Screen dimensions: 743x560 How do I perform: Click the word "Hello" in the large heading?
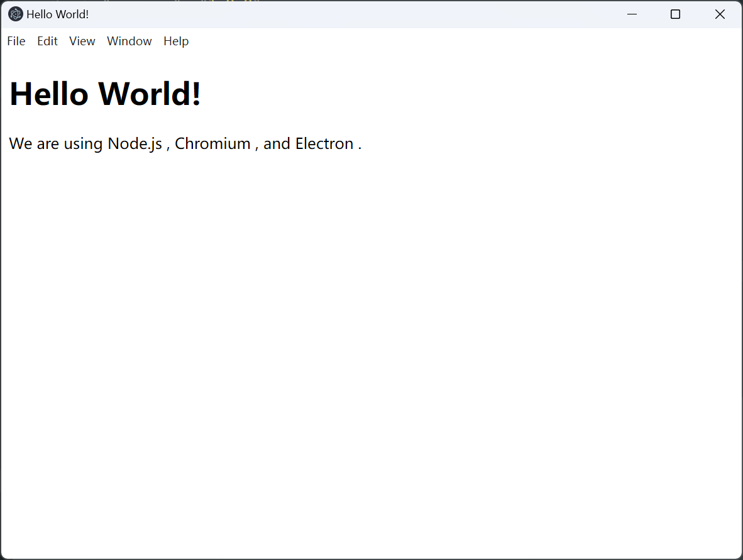coord(49,94)
